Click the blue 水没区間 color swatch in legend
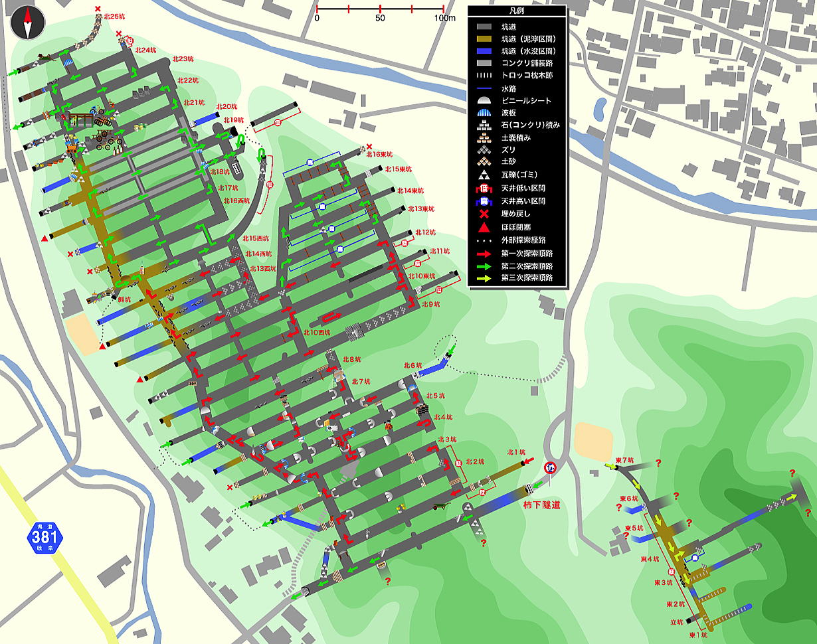This screenshot has height=644, width=817. 484,50
